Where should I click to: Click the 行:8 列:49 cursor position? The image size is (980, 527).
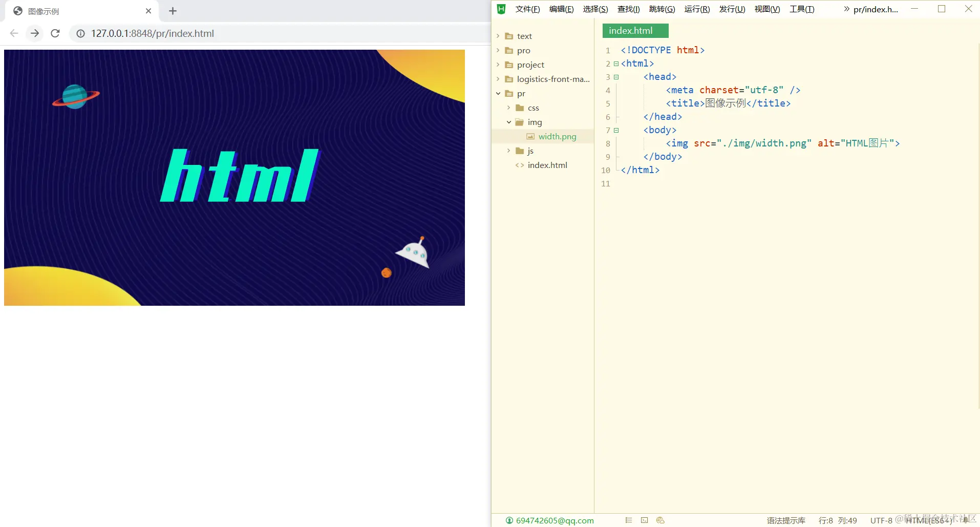(x=838, y=520)
